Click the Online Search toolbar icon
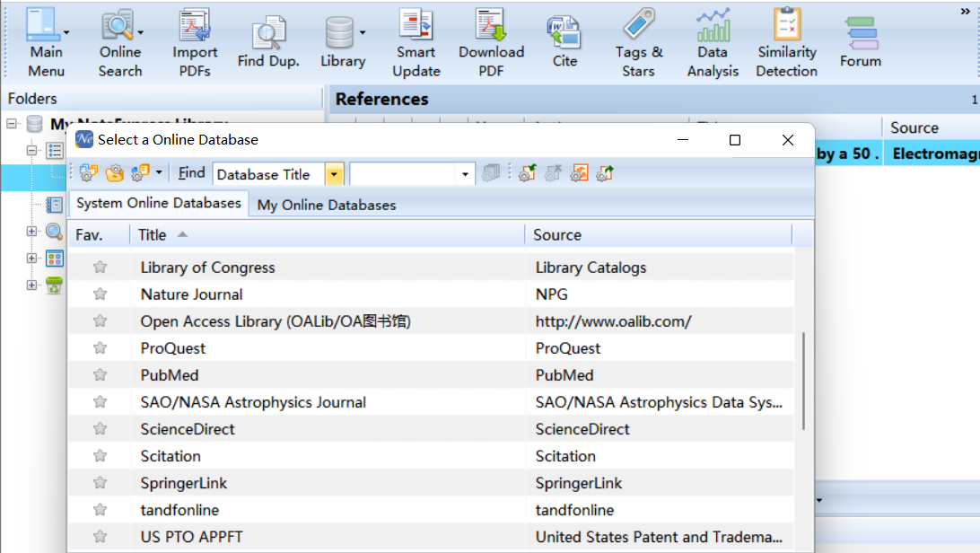The height and width of the screenshot is (553, 980). [120, 42]
